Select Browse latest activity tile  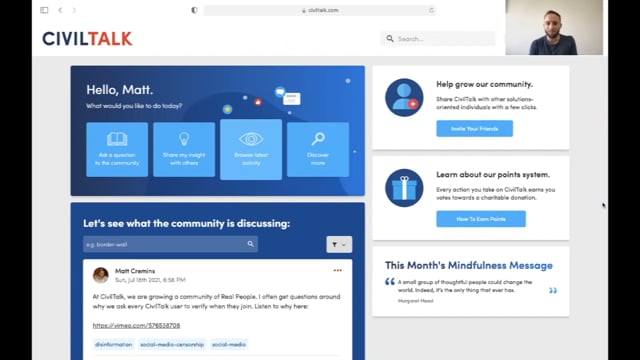click(251, 149)
